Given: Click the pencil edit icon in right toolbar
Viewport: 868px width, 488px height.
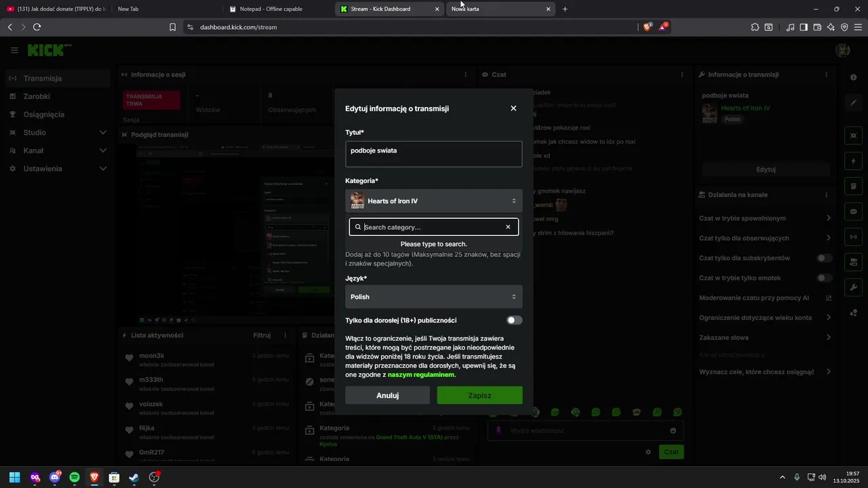Looking at the screenshot, I should click(x=853, y=103).
